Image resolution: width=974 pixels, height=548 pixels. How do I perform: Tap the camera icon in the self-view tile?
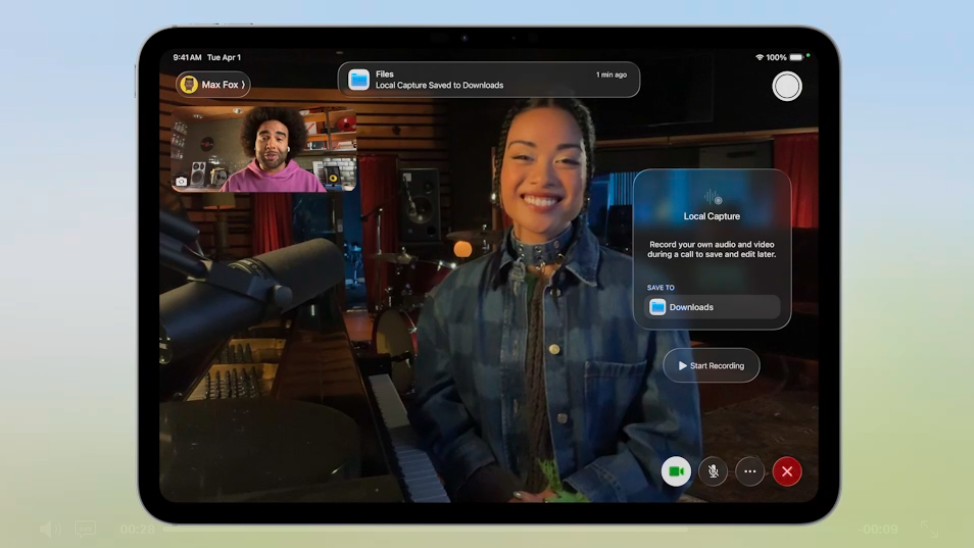pyautogui.click(x=181, y=181)
